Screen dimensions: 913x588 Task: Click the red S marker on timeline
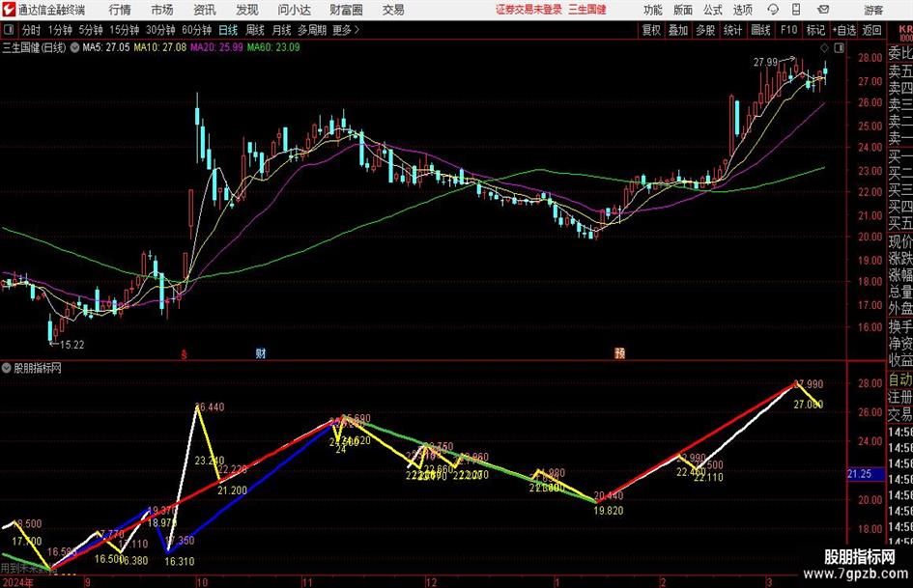click(x=184, y=354)
